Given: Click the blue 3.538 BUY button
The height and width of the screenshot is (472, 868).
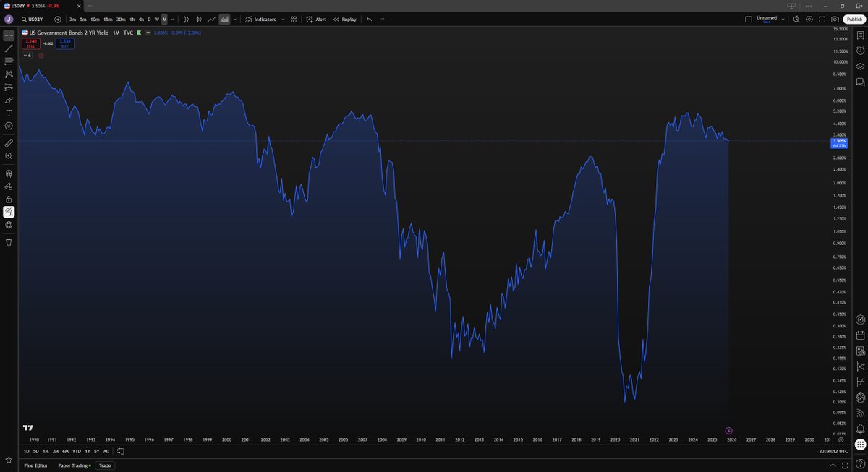Looking at the screenshot, I should pyautogui.click(x=65, y=43).
